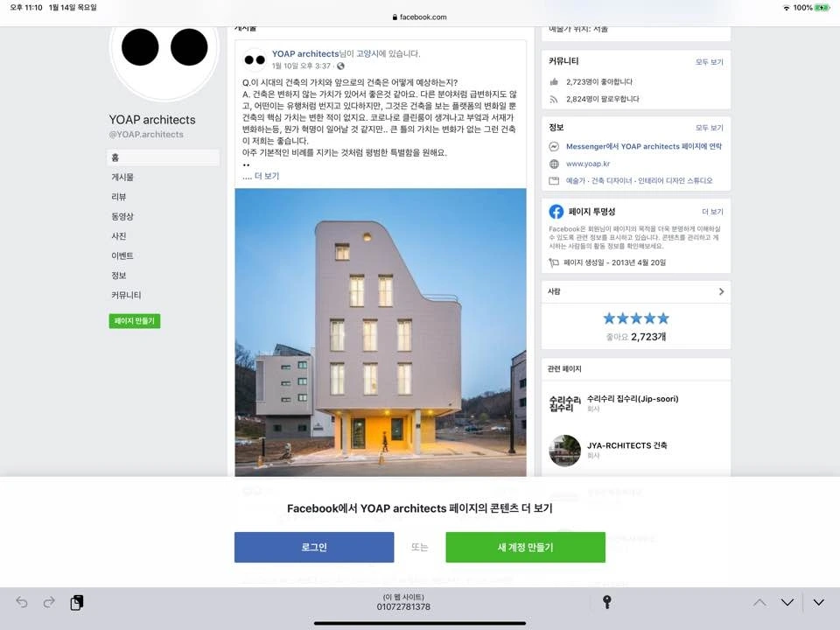The height and width of the screenshot is (630, 840).
Task: Go to next field with down chevron
Action: pyautogui.click(x=787, y=602)
